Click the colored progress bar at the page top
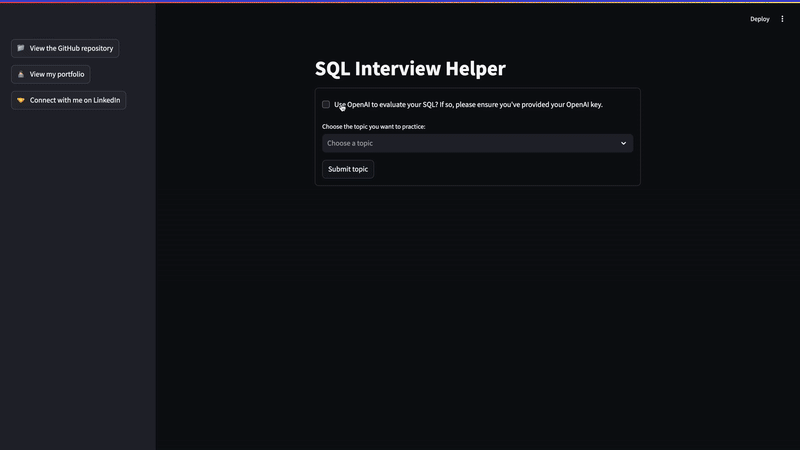Screen dimensions: 800x450 (400, 1)
